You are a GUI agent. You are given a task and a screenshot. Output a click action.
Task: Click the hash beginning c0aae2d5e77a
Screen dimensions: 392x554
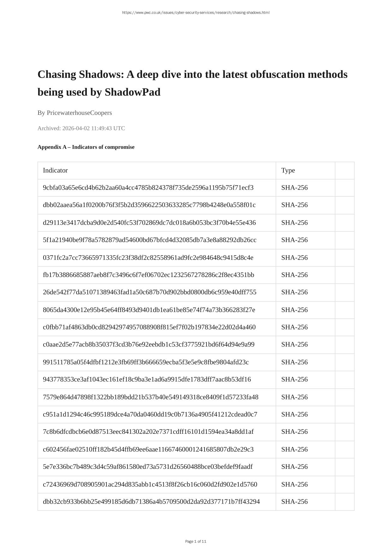(x=148, y=345)
